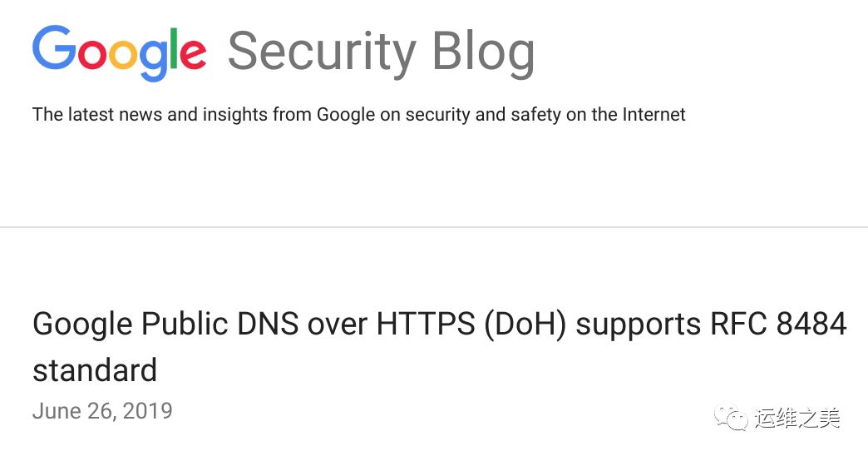Click the yellow o in the Google logo

(x=123, y=55)
